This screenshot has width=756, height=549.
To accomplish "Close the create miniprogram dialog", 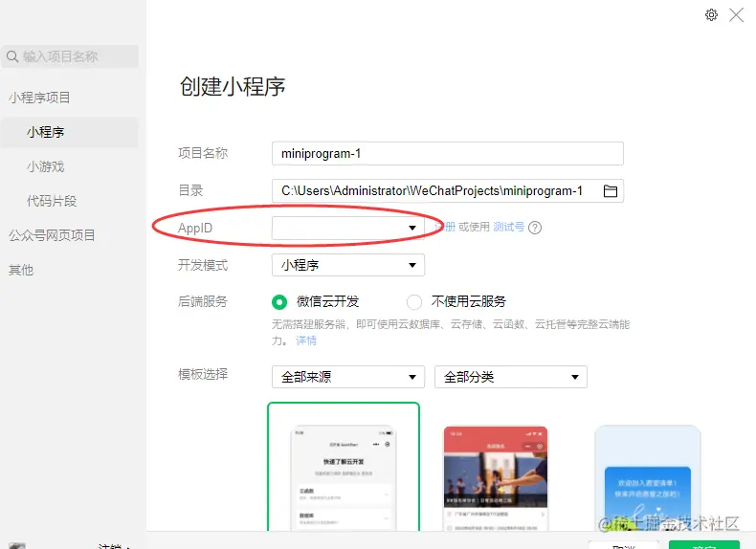I will [736, 15].
